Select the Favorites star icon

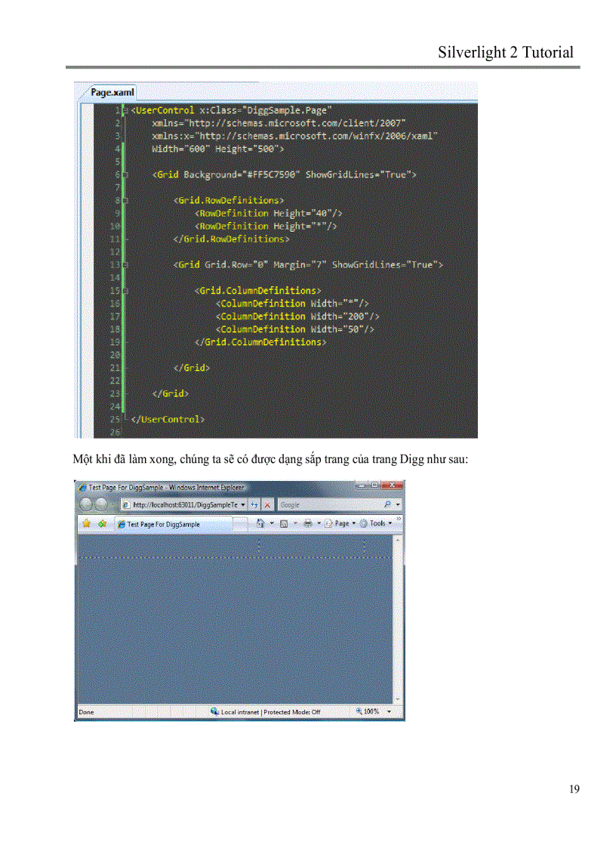pyautogui.click(x=86, y=523)
